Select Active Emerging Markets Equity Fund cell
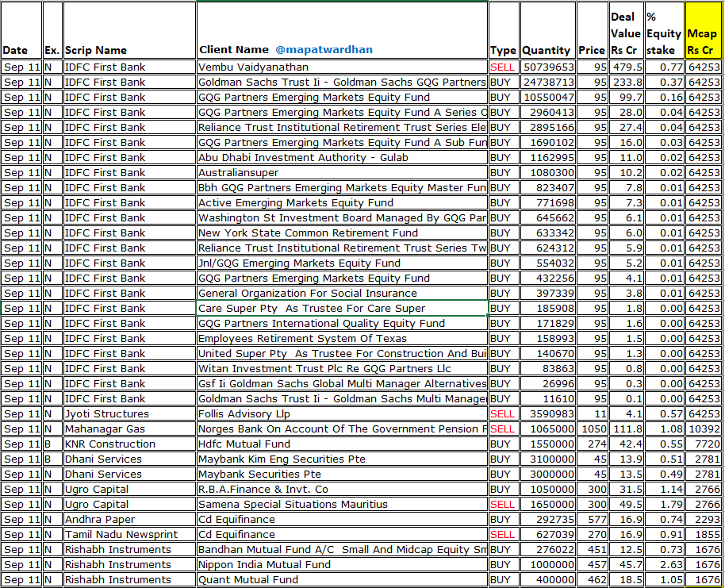The width and height of the screenshot is (725, 588). click(342, 202)
